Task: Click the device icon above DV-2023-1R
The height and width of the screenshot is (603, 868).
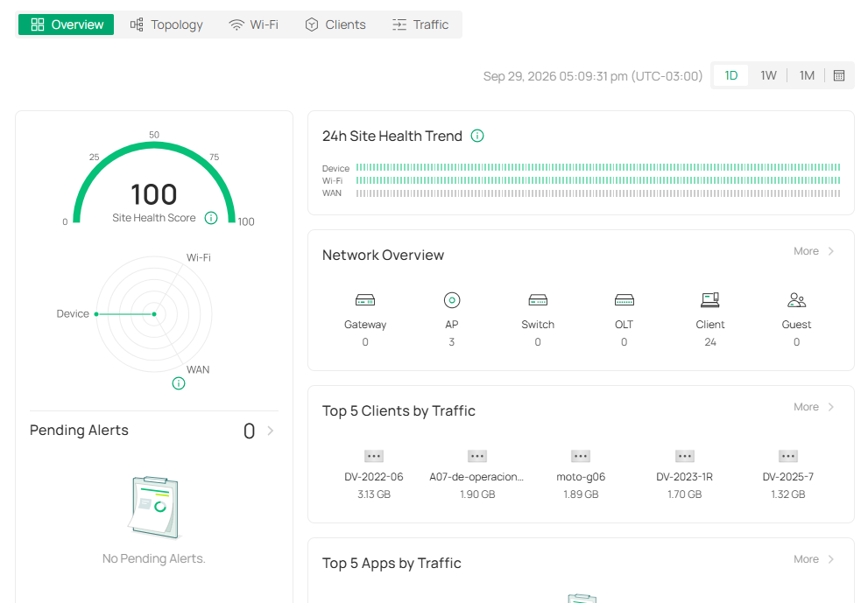Action: coord(685,456)
